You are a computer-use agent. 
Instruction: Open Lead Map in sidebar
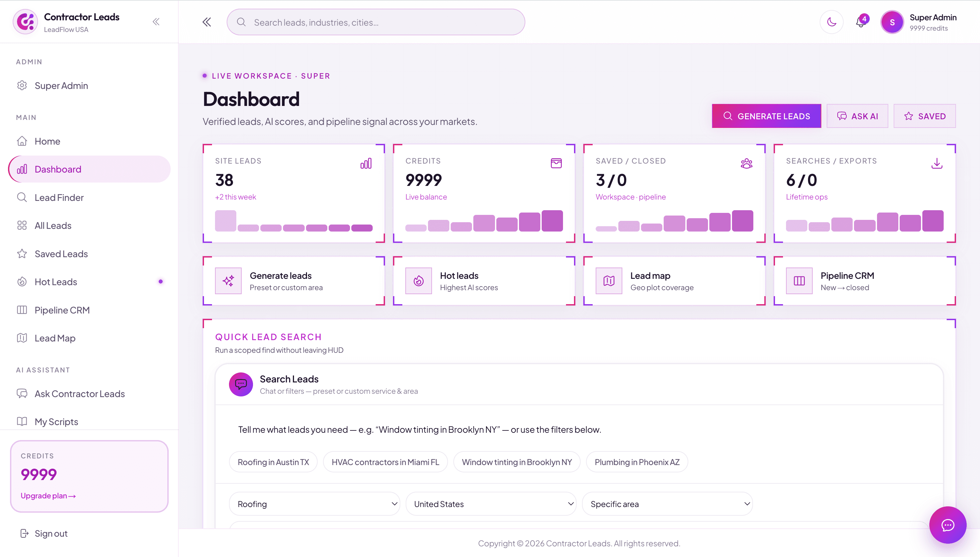pyautogui.click(x=89, y=338)
